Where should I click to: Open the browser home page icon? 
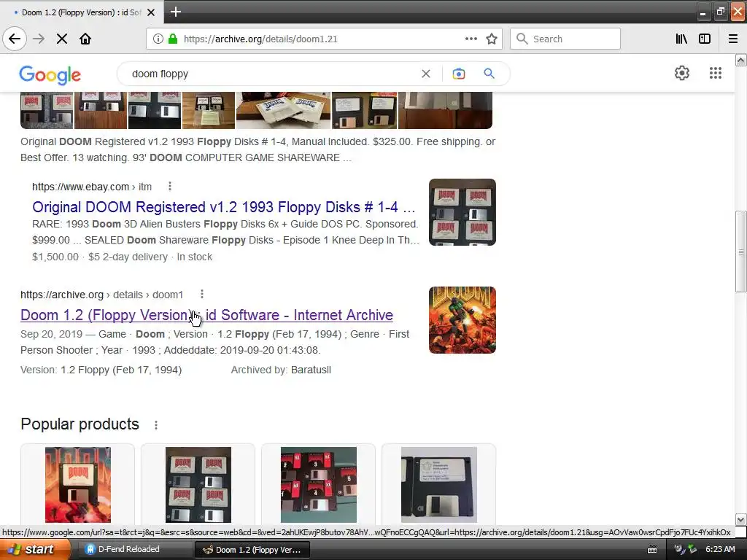85,39
